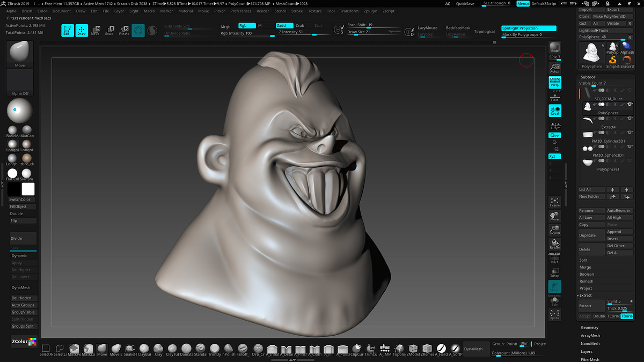The height and width of the screenshot is (362, 644).
Task: Select the hPolish brush
Action: coord(229,349)
